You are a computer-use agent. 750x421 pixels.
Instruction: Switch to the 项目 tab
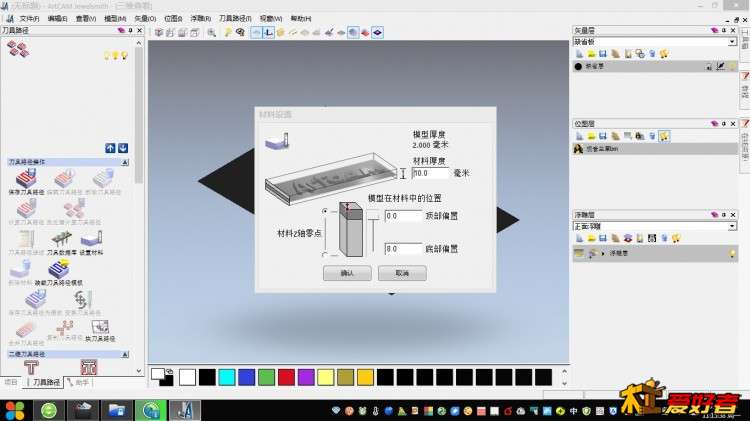coord(11,382)
